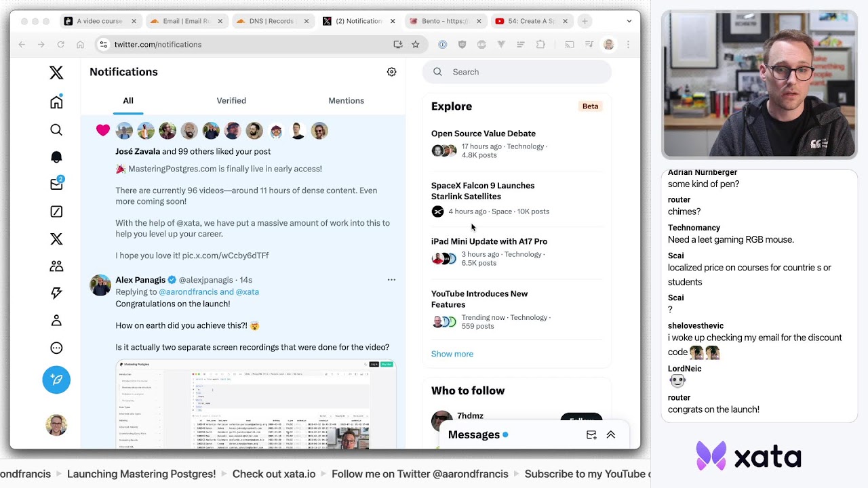The image size is (868, 488).
Task: Close the '(2) Notifications' tab
Action: click(393, 21)
